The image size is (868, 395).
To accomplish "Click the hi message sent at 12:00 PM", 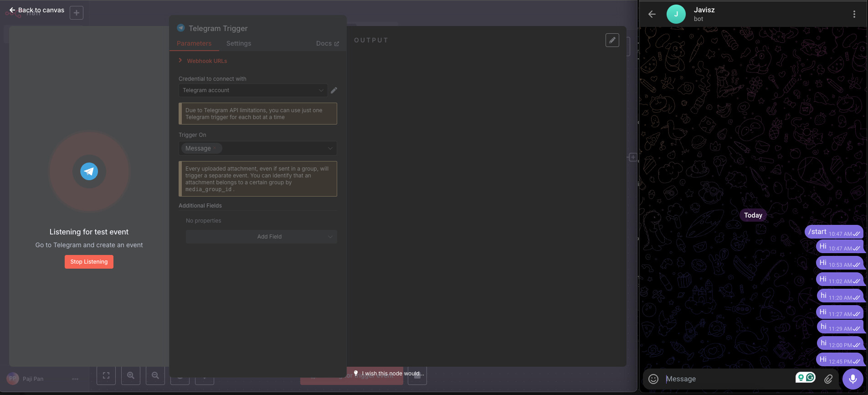I will pyautogui.click(x=840, y=343).
